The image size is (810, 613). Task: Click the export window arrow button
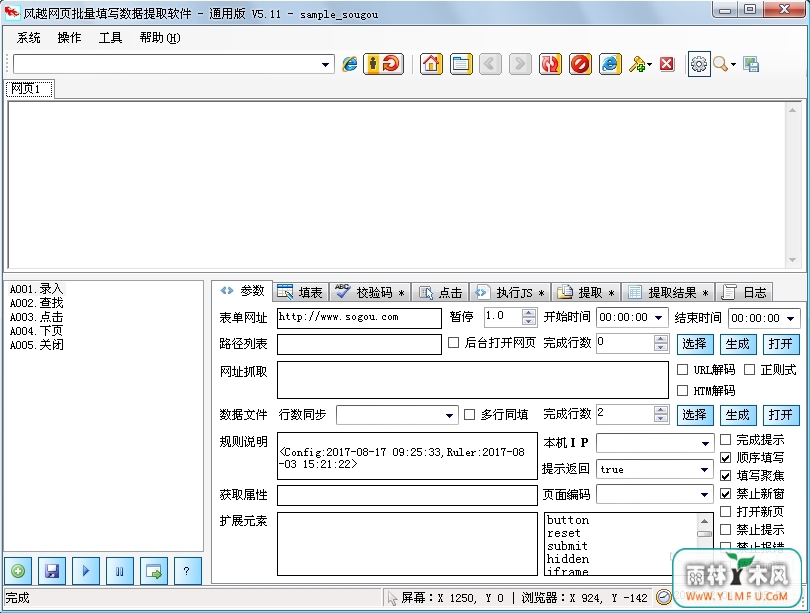click(153, 571)
